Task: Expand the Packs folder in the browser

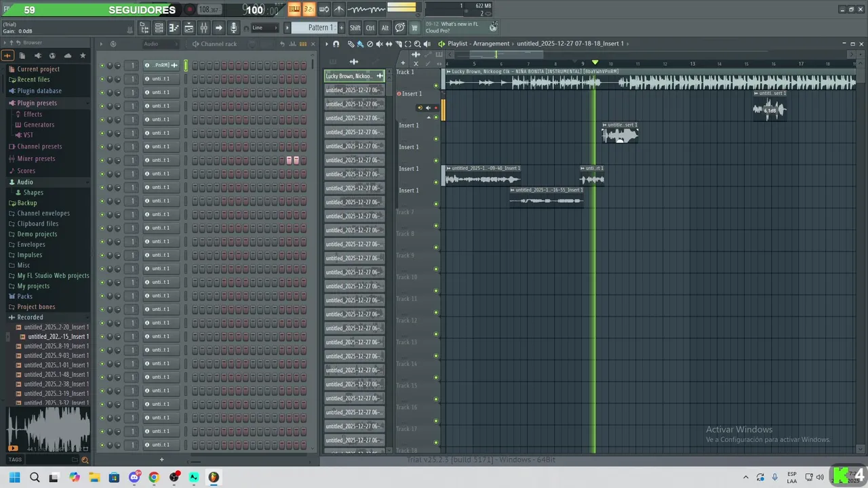Action: (24, 296)
